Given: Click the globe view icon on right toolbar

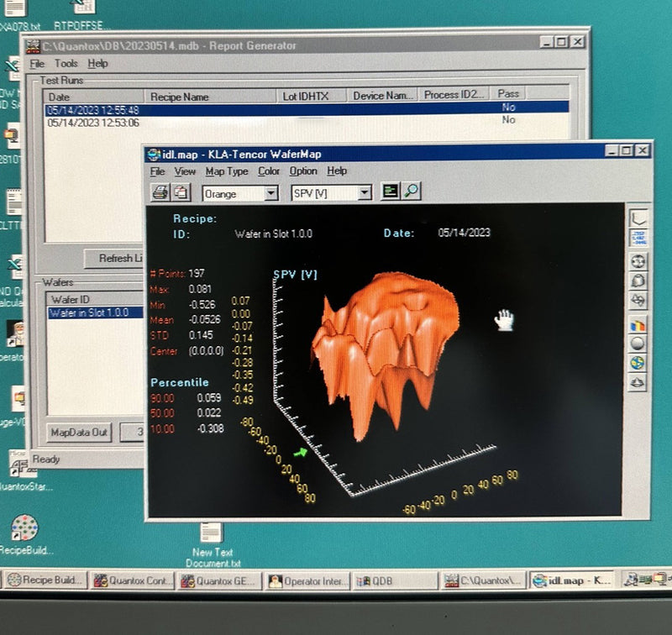Looking at the screenshot, I should 638,363.
